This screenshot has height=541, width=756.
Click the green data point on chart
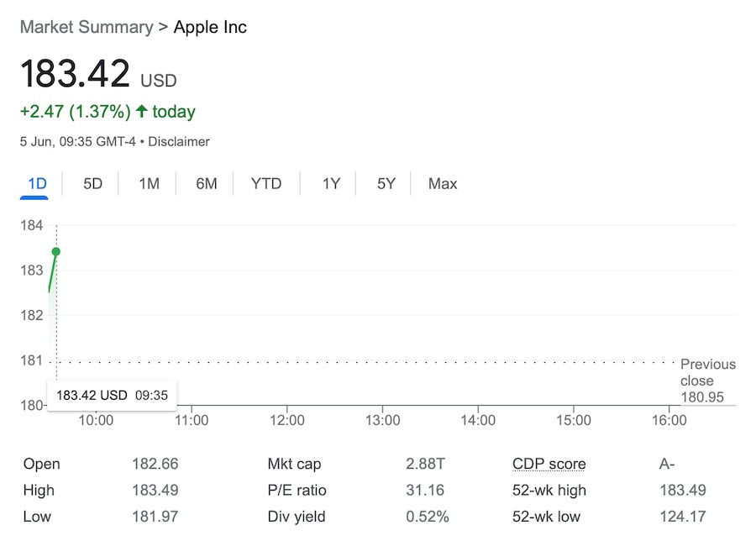56,251
